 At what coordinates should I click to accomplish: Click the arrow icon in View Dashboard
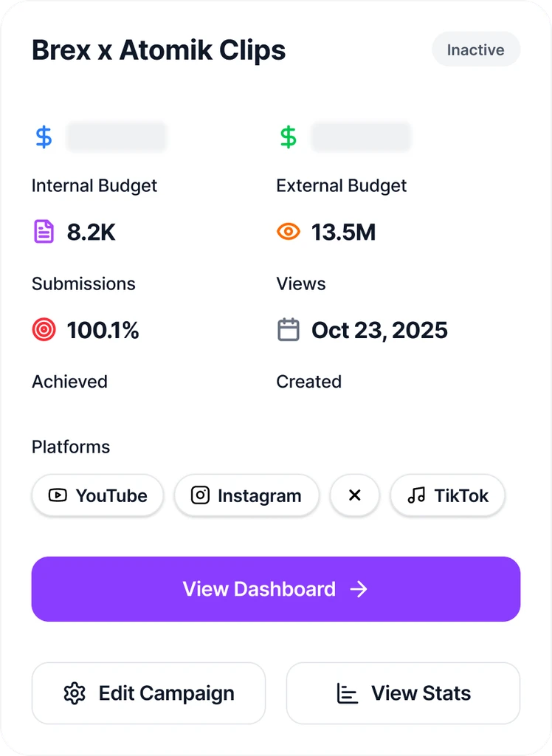click(359, 589)
